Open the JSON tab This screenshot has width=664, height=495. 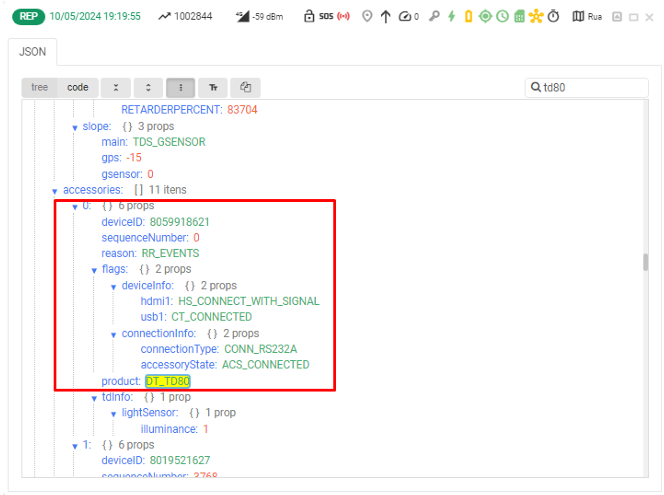(33, 52)
